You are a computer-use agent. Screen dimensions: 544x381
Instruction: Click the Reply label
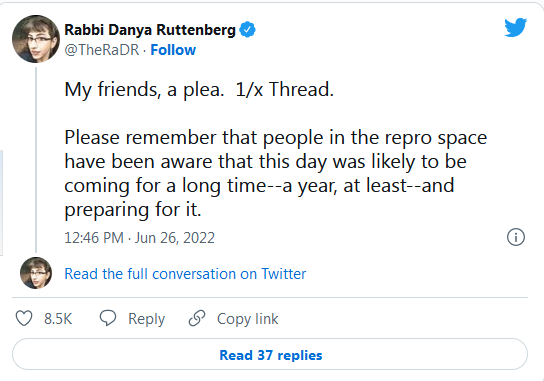[x=146, y=319]
